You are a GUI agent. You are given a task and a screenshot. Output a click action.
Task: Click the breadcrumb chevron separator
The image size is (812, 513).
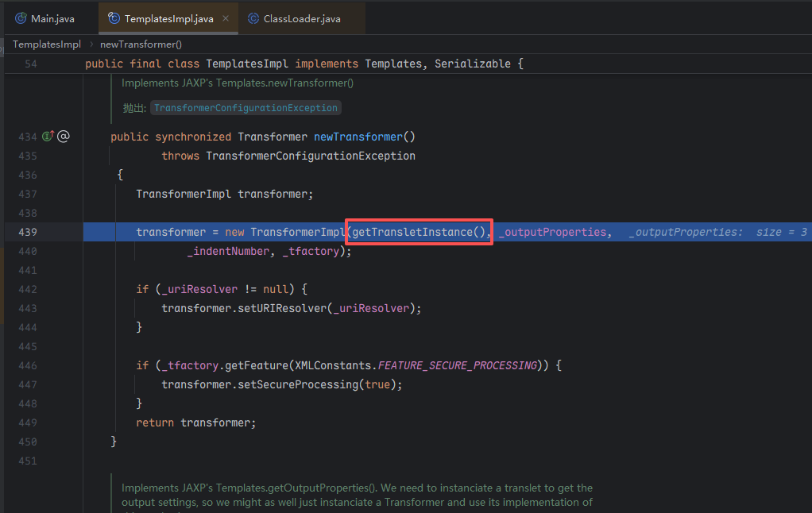(x=91, y=44)
